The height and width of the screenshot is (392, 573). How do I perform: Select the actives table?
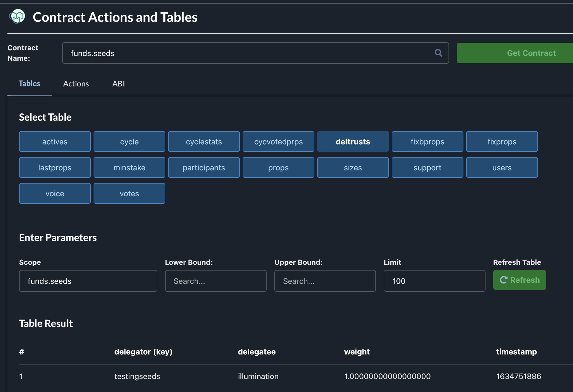(x=55, y=141)
